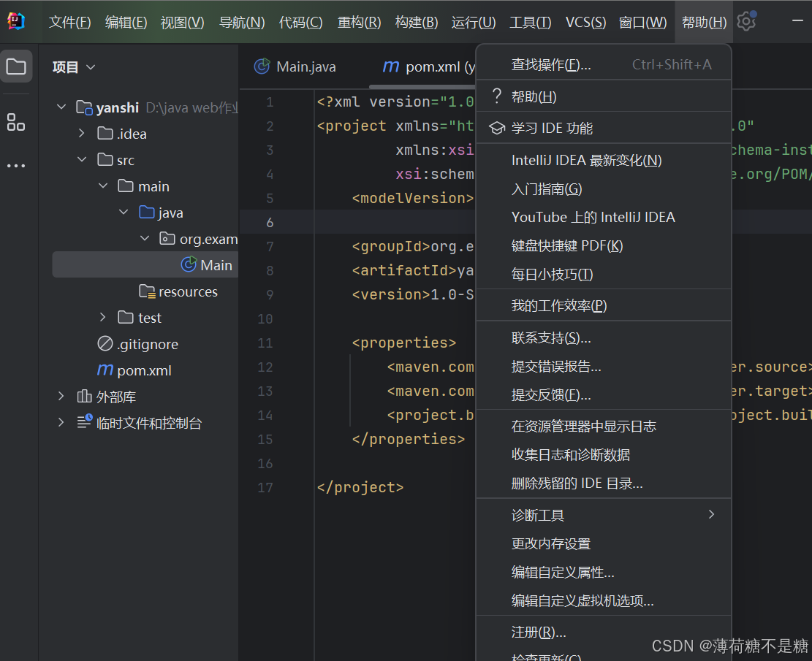
Task: Expand the test folder node
Action: [102, 317]
